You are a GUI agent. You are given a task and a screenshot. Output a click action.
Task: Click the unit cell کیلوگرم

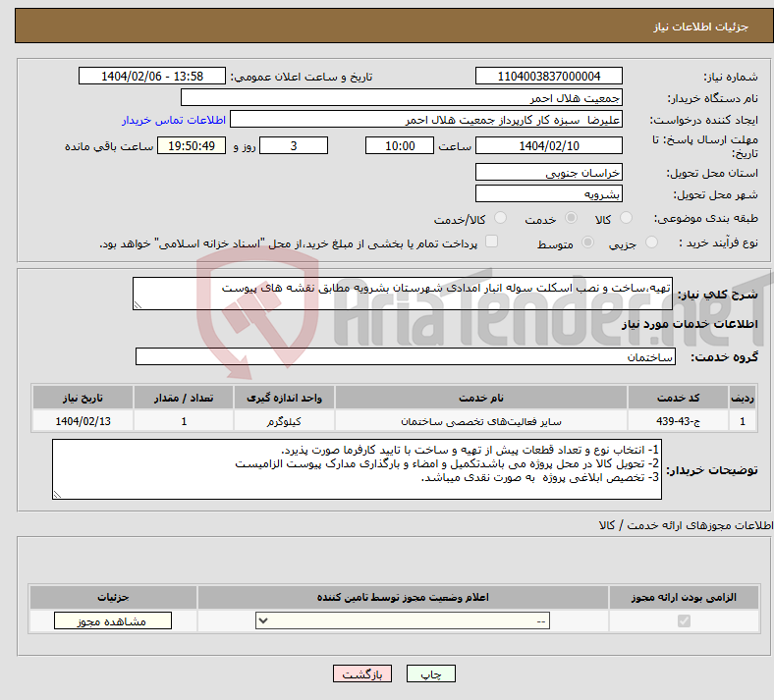[x=284, y=421]
